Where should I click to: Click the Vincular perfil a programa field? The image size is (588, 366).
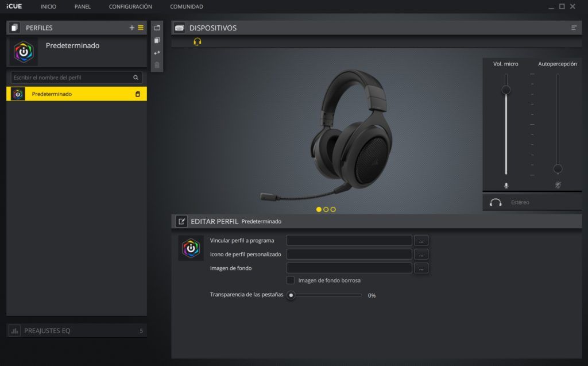click(x=349, y=241)
